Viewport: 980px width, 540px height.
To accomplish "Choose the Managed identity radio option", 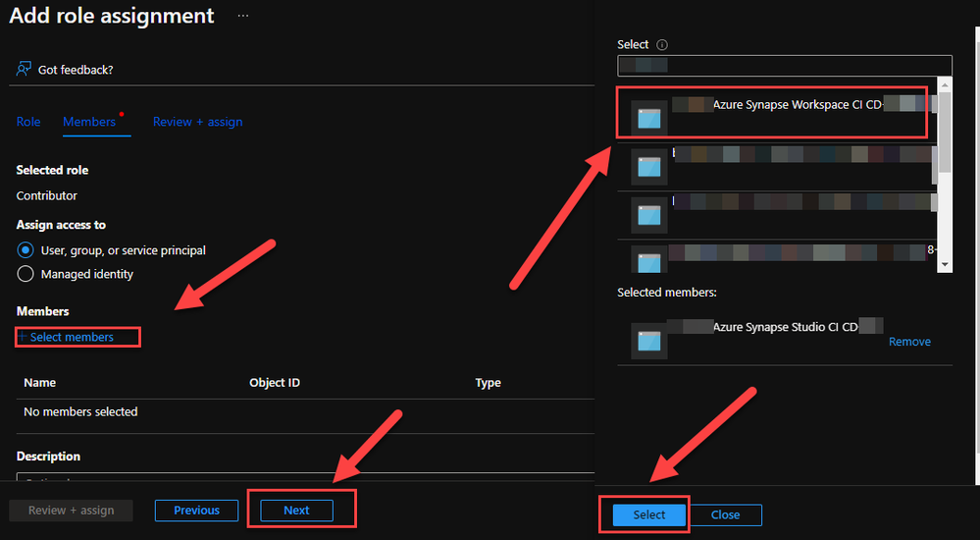I will tap(25, 274).
